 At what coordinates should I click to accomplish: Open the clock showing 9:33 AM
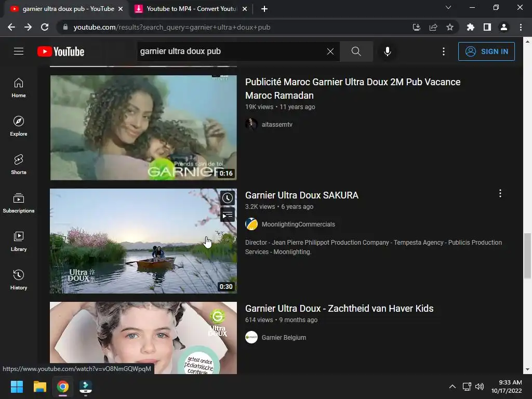click(x=507, y=387)
